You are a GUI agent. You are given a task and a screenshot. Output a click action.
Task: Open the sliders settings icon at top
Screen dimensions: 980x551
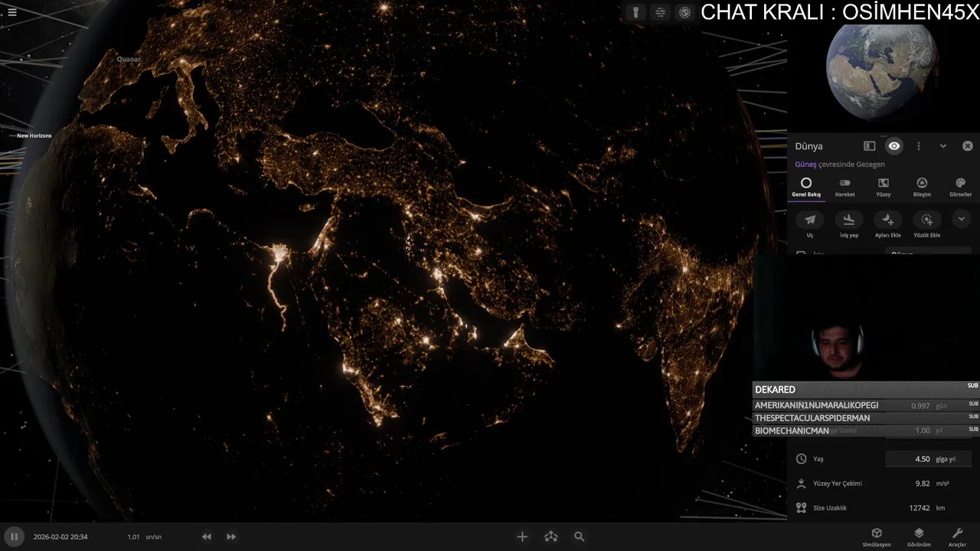660,12
